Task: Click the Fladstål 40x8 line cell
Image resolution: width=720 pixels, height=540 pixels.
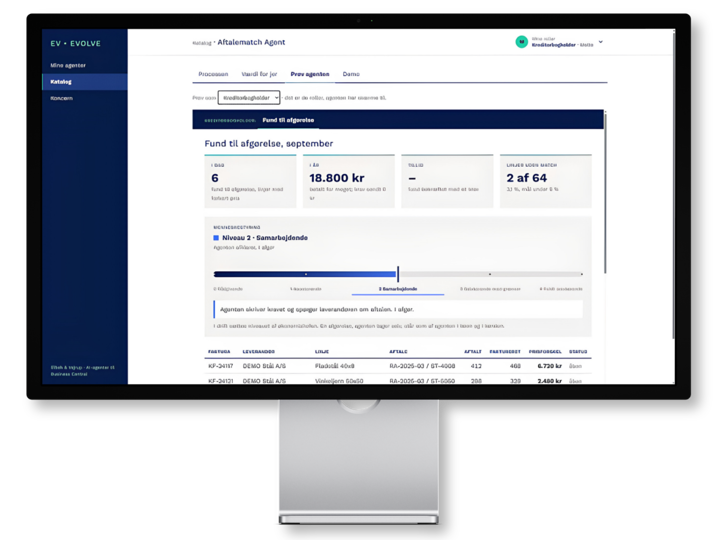Action: 334,366
